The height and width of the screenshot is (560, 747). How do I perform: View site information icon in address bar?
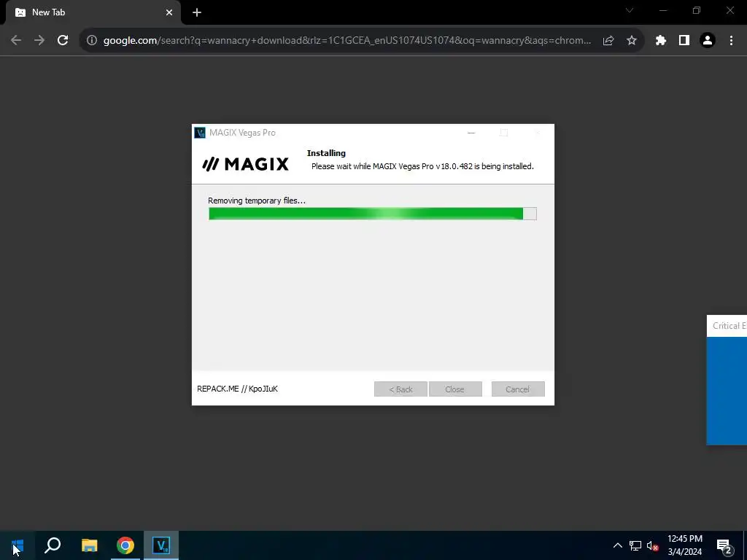click(x=92, y=41)
